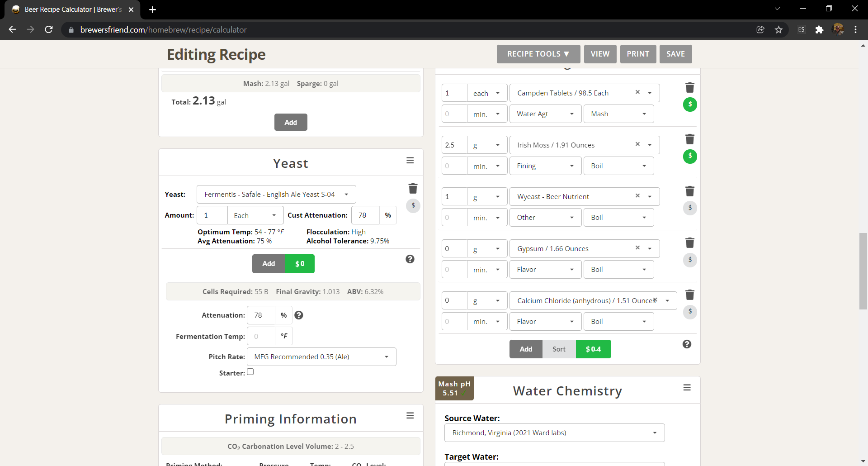868x466 pixels.
Task: Enable the Starter checkbox
Action: 250,372
